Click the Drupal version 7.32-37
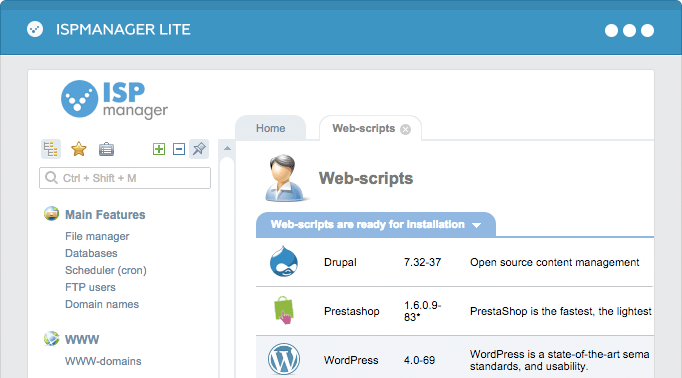 tap(422, 262)
